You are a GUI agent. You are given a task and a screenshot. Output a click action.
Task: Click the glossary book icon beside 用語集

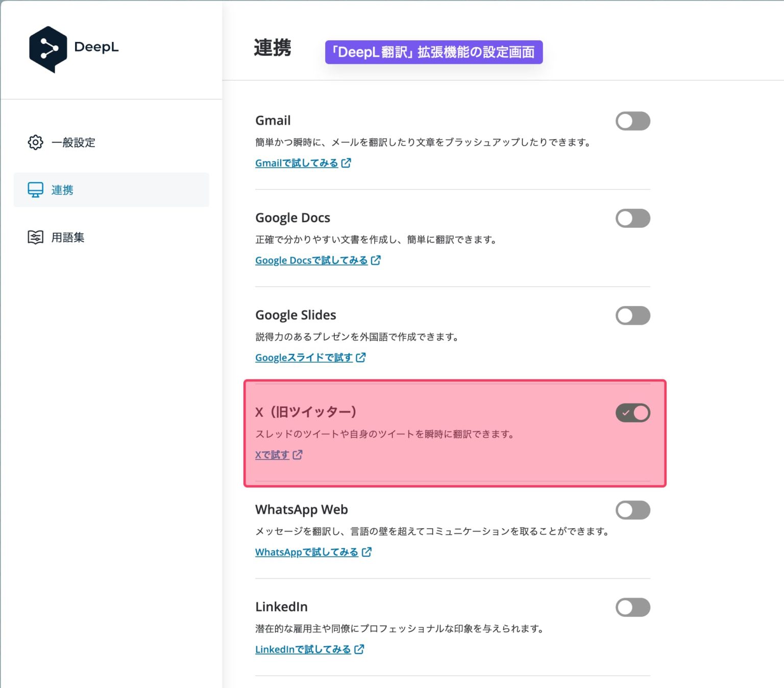[x=35, y=236]
